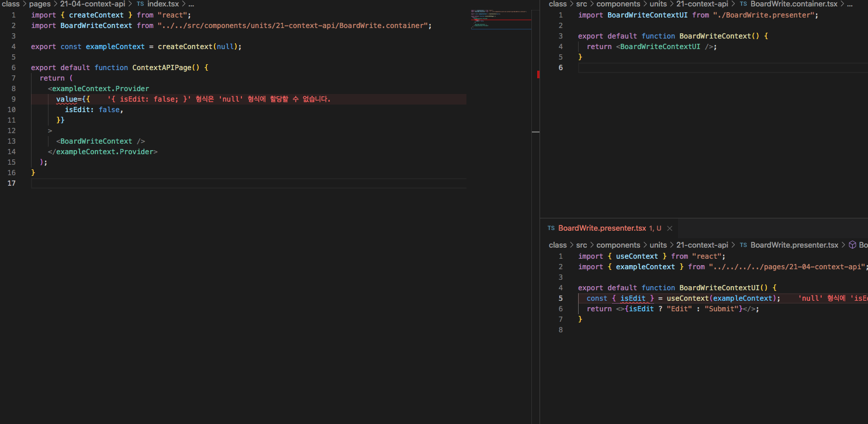Open the 'pages' breadcrumb in index.tsx pane
This screenshot has width=868, height=424.
pos(40,4)
